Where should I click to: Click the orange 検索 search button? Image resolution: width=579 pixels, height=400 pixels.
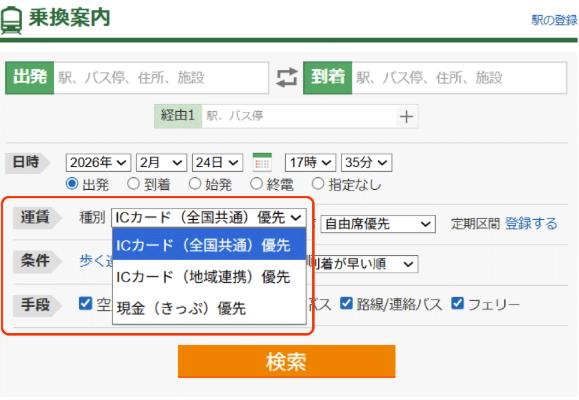287,362
